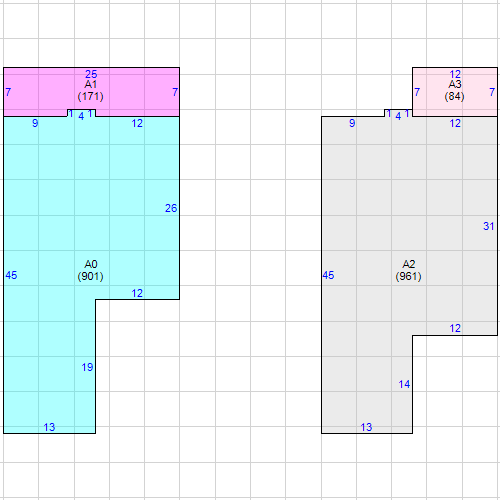Viewport: 500px width, 500px height.
Task: Select the 25 dimension atop area A1
Action: [x=91, y=74]
